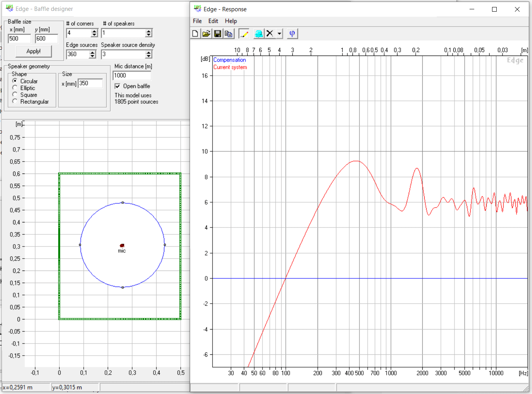Select the Square shape radio button

(x=15, y=94)
